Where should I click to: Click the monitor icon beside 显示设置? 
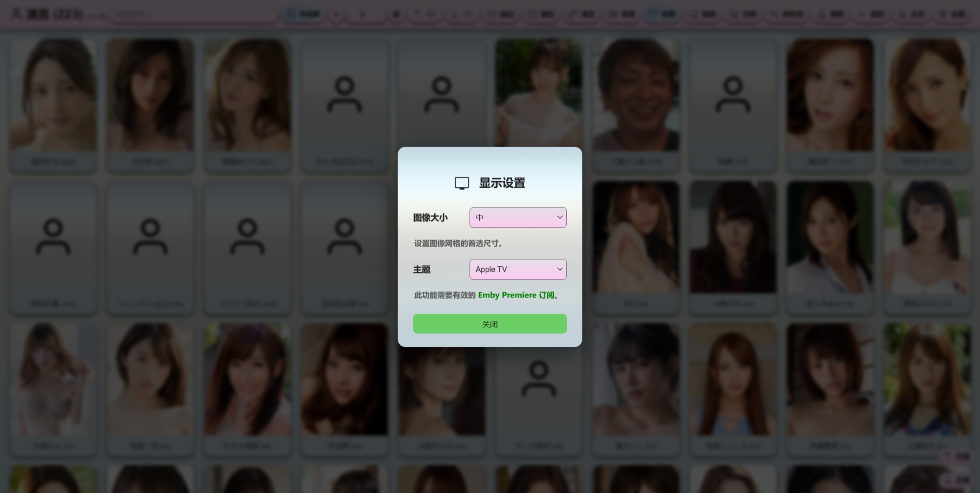point(462,183)
